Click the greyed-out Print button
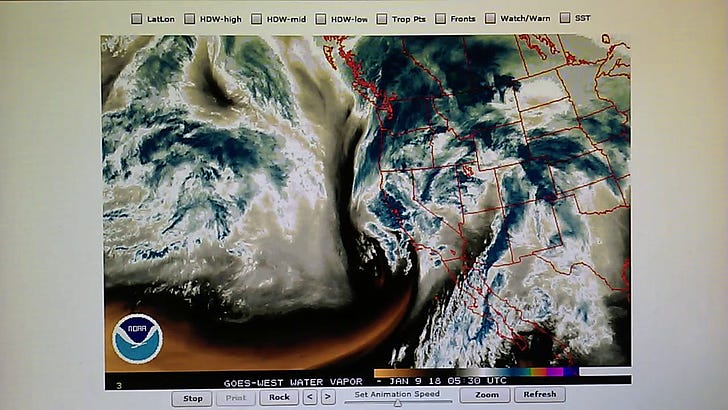The height and width of the screenshot is (410, 728). 236,398
